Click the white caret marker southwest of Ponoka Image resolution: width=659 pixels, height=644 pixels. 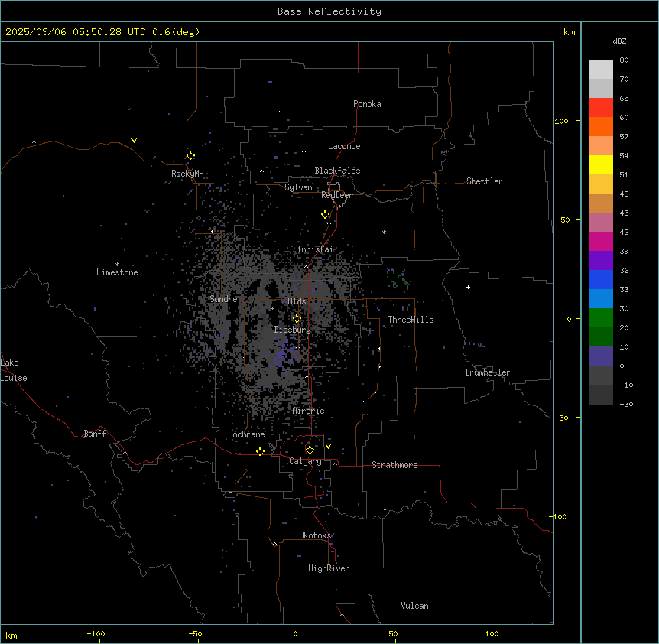pyautogui.click(x=280, y=112)
